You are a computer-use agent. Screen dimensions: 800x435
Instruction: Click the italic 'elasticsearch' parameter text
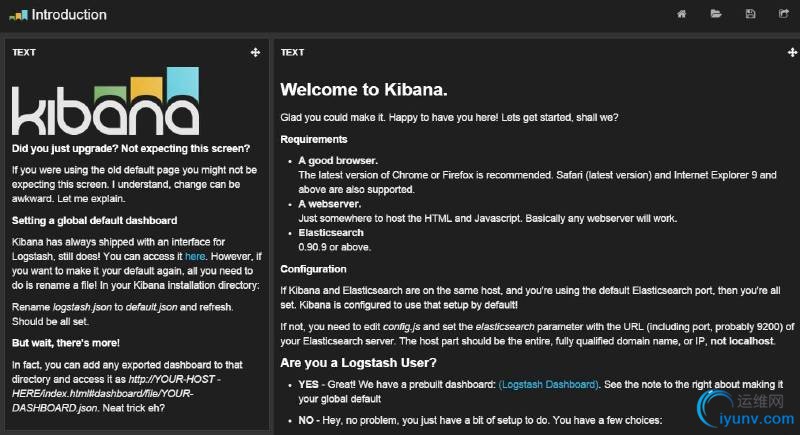tap(505, 326)
